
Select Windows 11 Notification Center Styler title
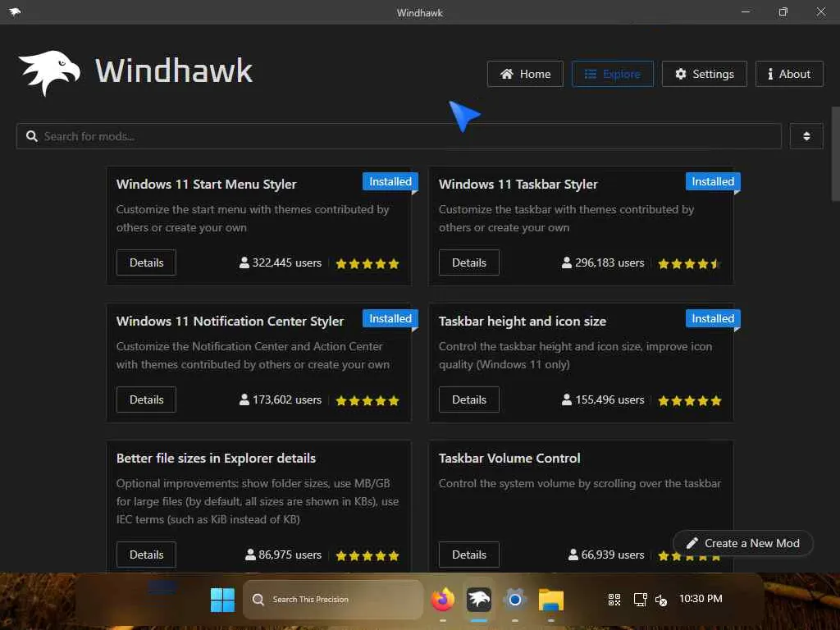[230, 322]
